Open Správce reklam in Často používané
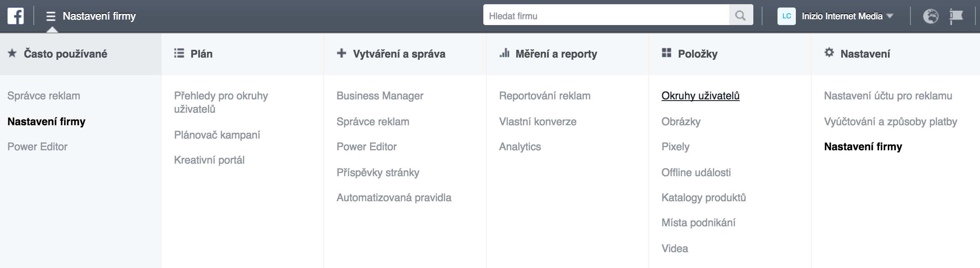The width and height of the screenshot is (980, 268). (x=44, y=96)
